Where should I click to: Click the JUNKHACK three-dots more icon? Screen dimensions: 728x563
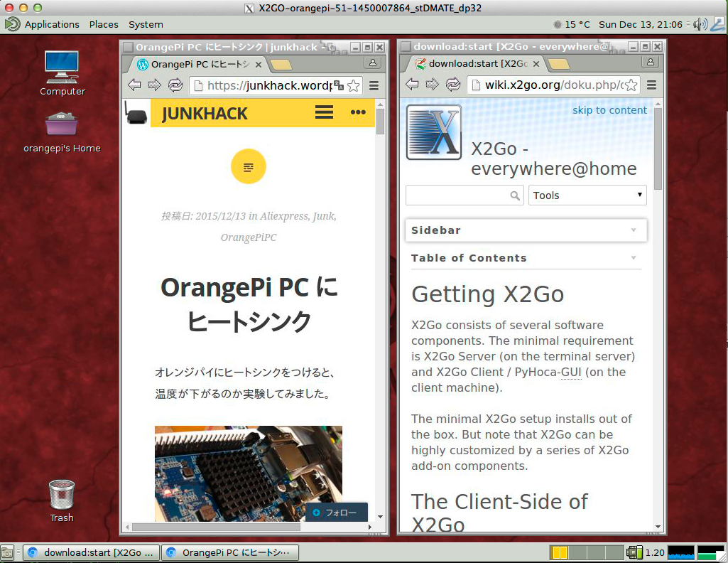(x=358, y=112)
